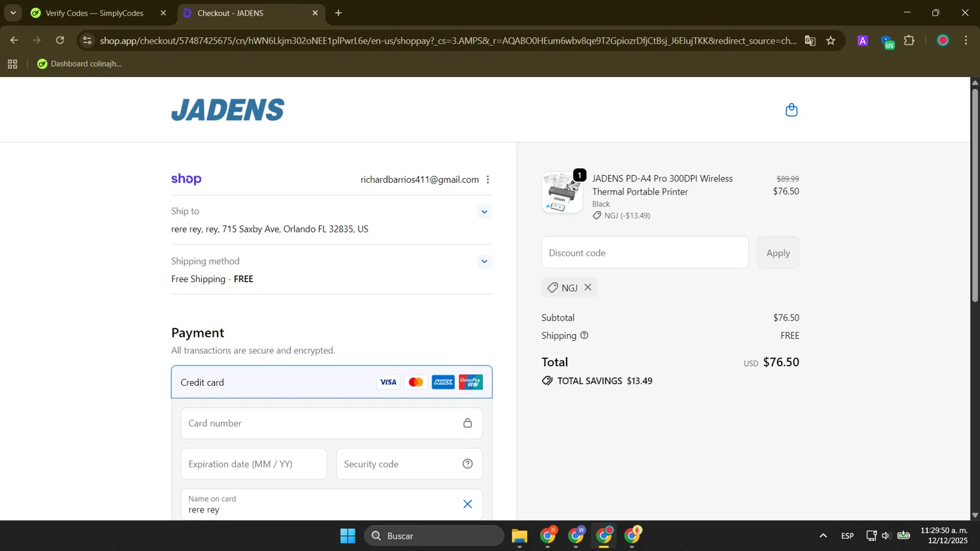The height and width of the screenshot is (551, 980).
Task: Open account options beside the email
Action: click(x=488, y=180)
